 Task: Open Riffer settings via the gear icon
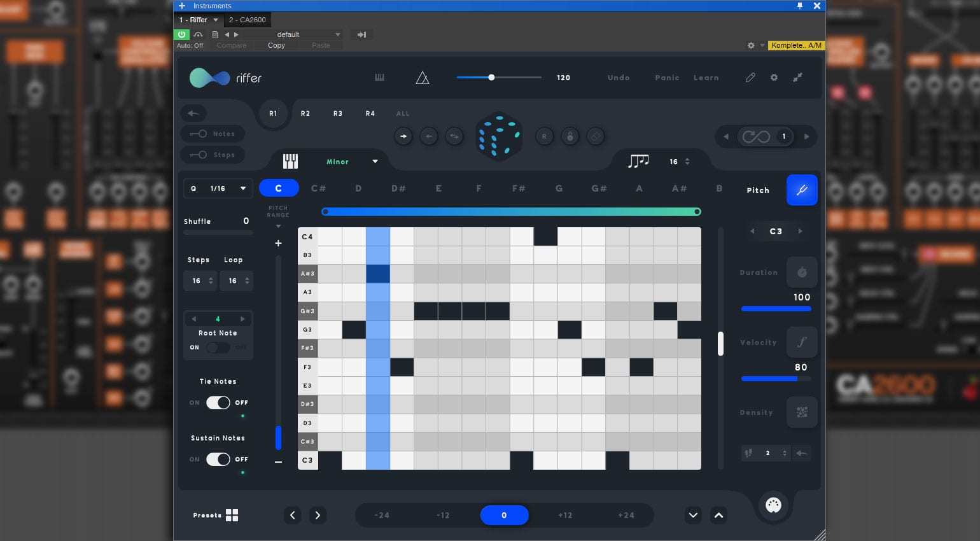pos(774,77)
